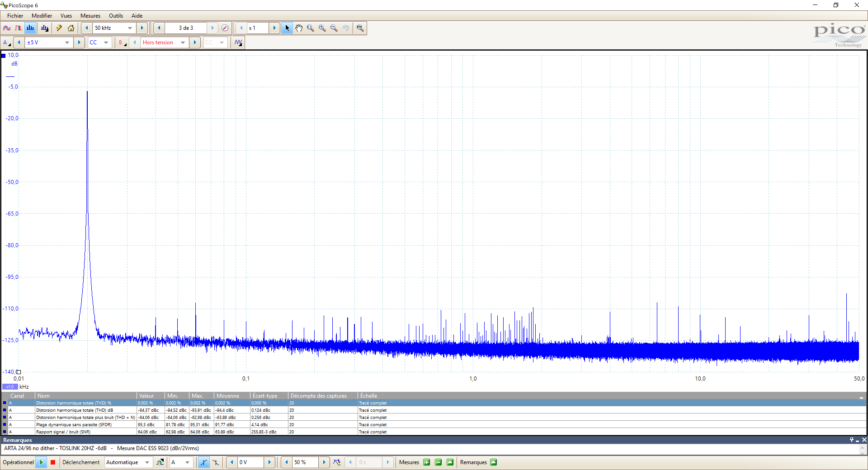
Task: Select spectrum mode icon
Action: pos(30,28)
